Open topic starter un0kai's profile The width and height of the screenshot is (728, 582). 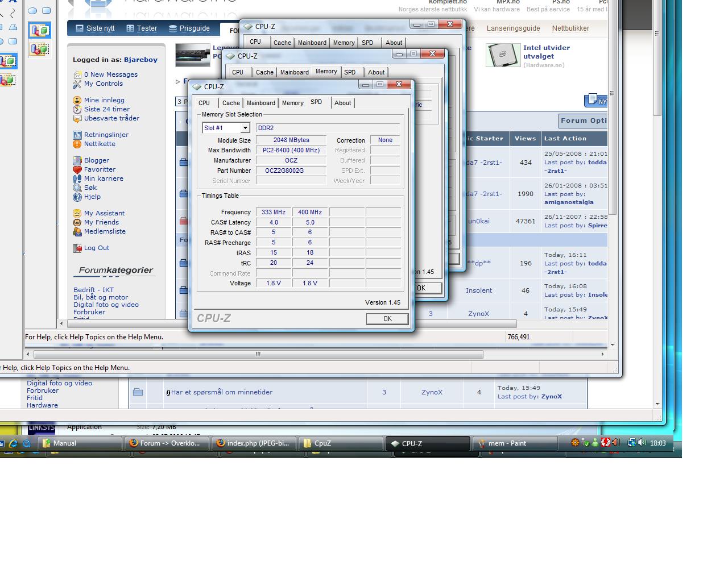pos(479,221)
